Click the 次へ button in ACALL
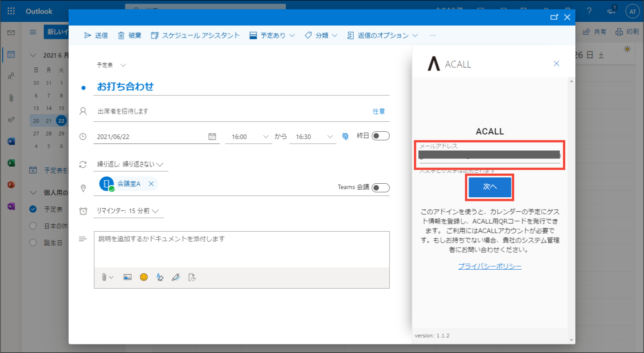The height and width of the screenshot is (353, 644). 490,187
